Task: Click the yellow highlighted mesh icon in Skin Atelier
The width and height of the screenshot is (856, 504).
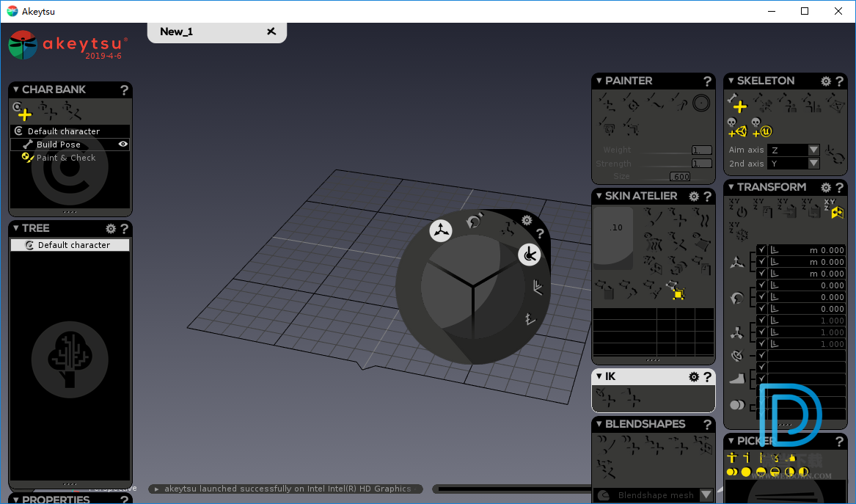Action: tap(676, 291)
